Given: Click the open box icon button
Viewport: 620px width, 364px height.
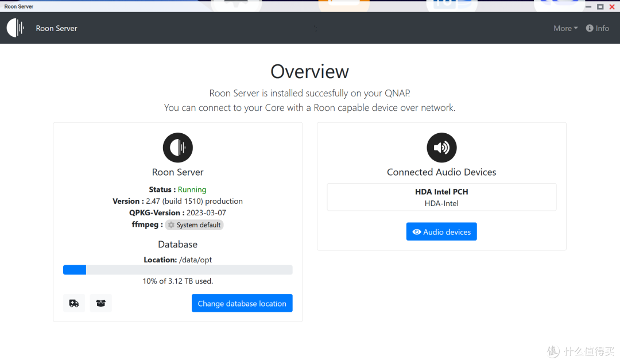Looking at the screenshot, I should coord(101,304).
